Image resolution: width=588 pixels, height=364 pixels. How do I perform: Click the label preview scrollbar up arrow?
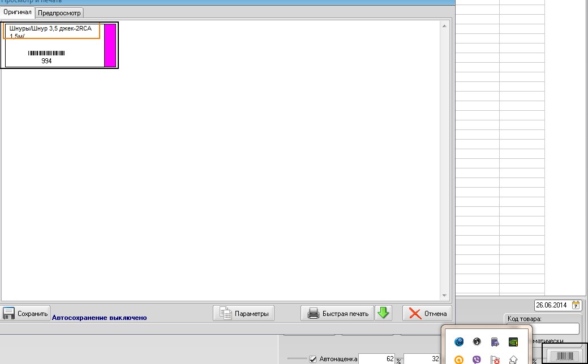pos(444,26)
